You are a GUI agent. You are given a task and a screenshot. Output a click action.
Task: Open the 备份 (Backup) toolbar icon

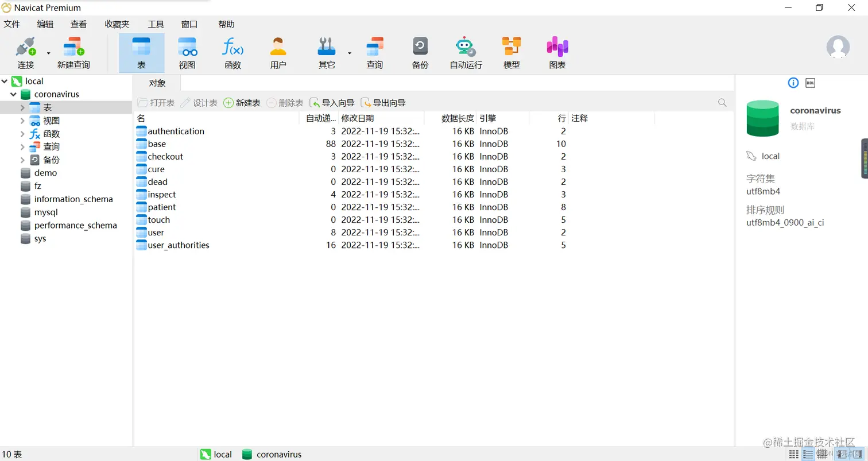420,53
